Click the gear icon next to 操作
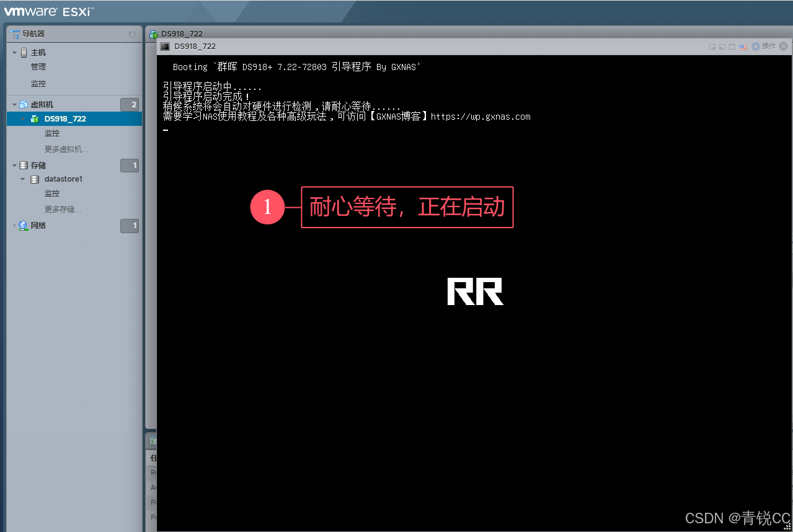This screenshot has width=793, height=532. 756,47
